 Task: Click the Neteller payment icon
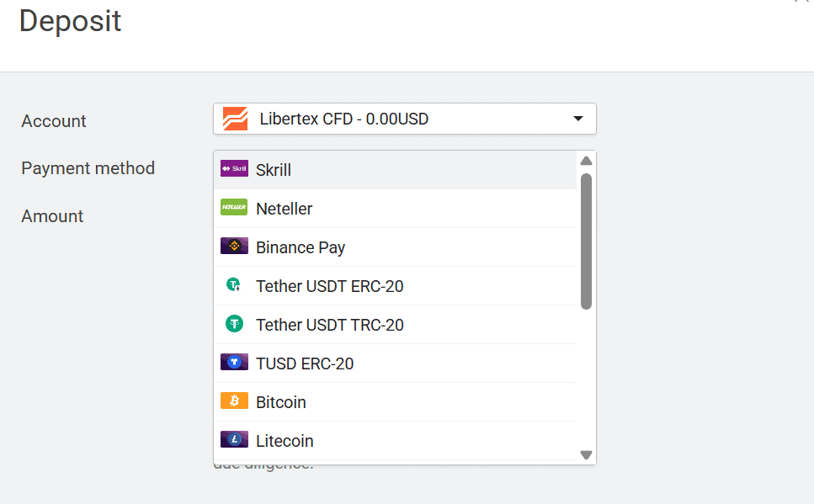click(x=233, y=208)
